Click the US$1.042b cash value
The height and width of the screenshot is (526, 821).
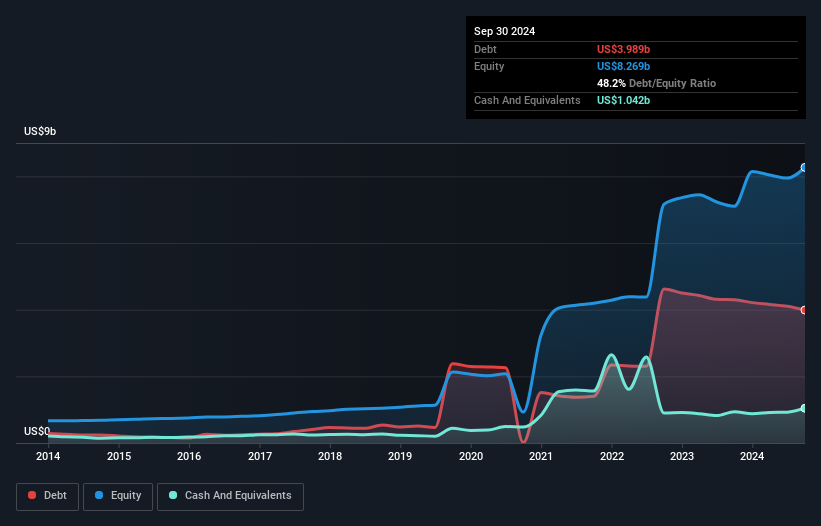click(623, 100)
